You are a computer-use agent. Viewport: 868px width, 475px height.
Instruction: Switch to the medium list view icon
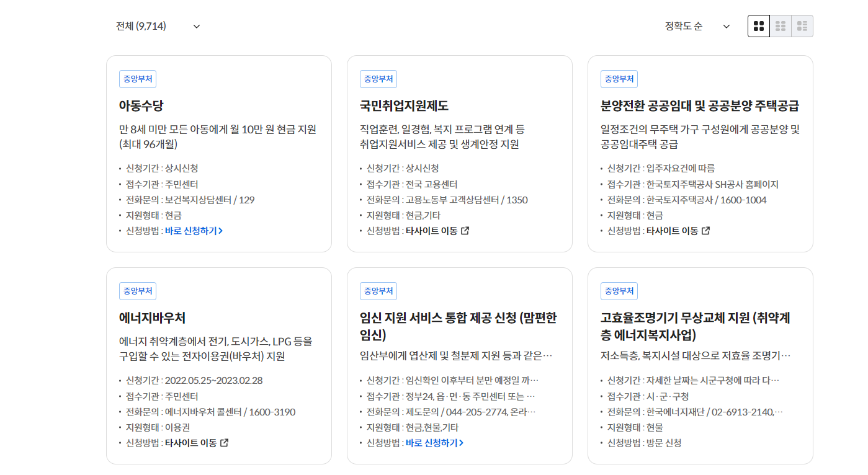tap(780, 25)
